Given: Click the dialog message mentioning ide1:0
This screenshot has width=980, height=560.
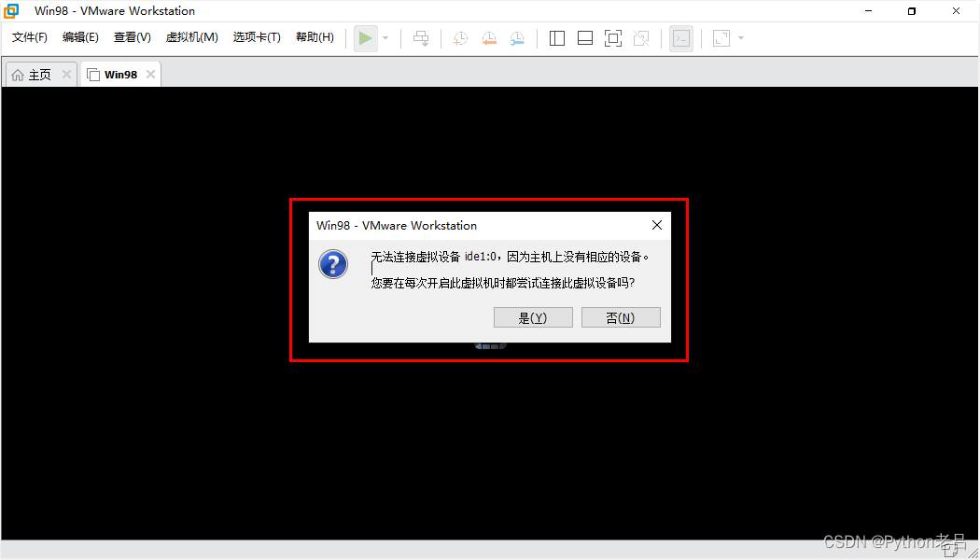Looking at the screenshot, I should coord(510,257).
